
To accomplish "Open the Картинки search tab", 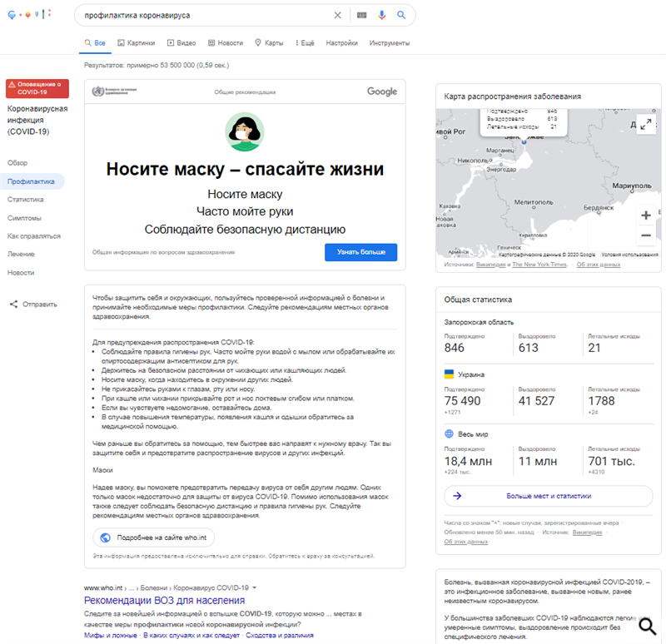I will (136, 42).
